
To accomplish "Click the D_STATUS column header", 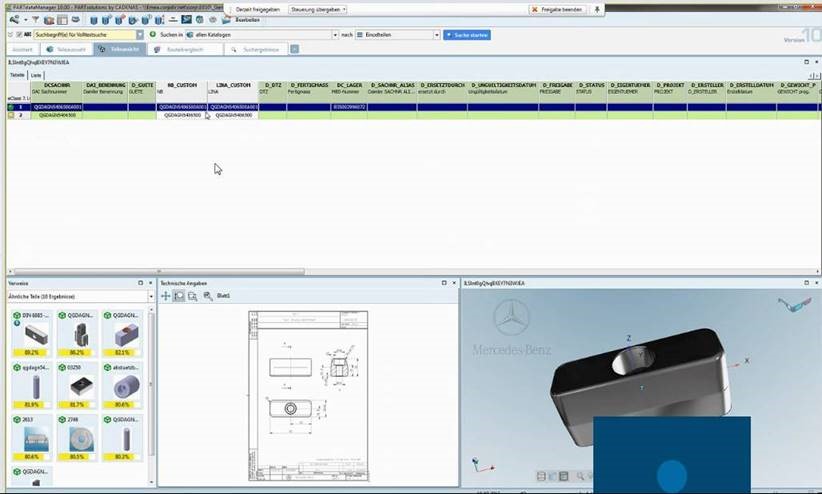I will pos(591,86).
